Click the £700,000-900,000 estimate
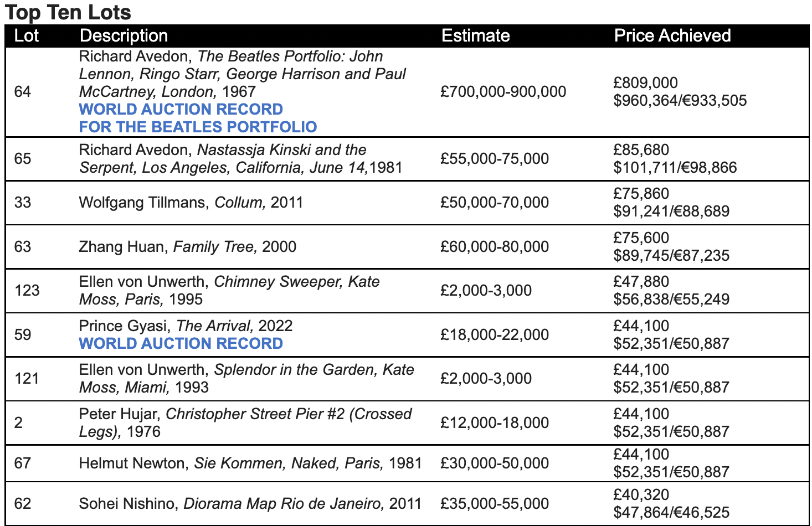The height and width of the screenshot is (526, 812). click(x=503, y=91)
